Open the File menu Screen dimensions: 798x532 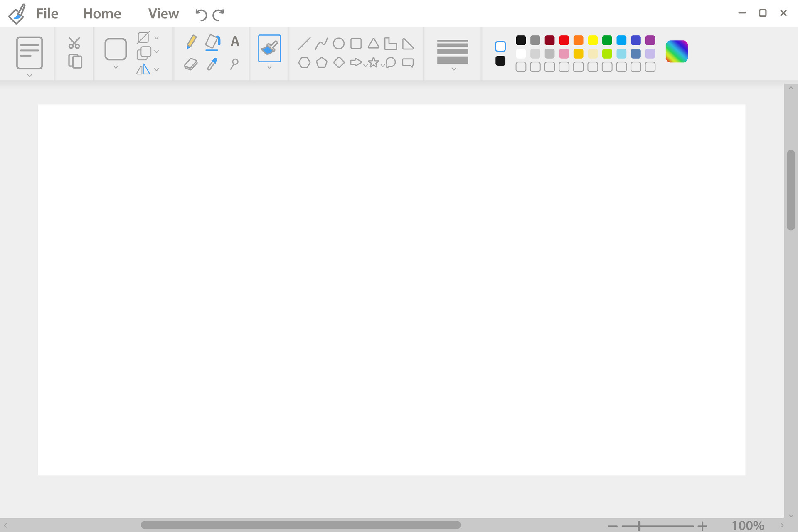(x=47, y=13)
